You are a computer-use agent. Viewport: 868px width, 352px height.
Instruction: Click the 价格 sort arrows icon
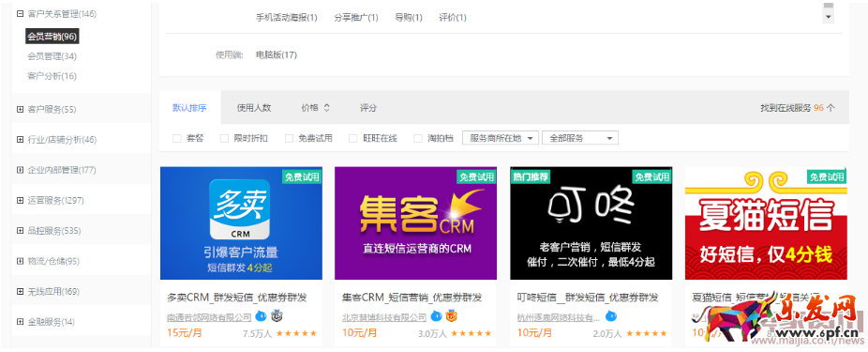pyautogui.click(x=326, y=108)
